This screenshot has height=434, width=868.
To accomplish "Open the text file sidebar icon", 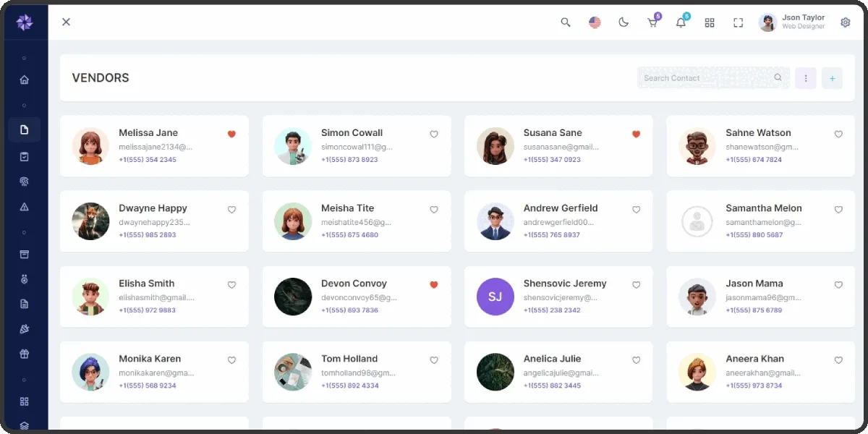I will pos(25,304).
